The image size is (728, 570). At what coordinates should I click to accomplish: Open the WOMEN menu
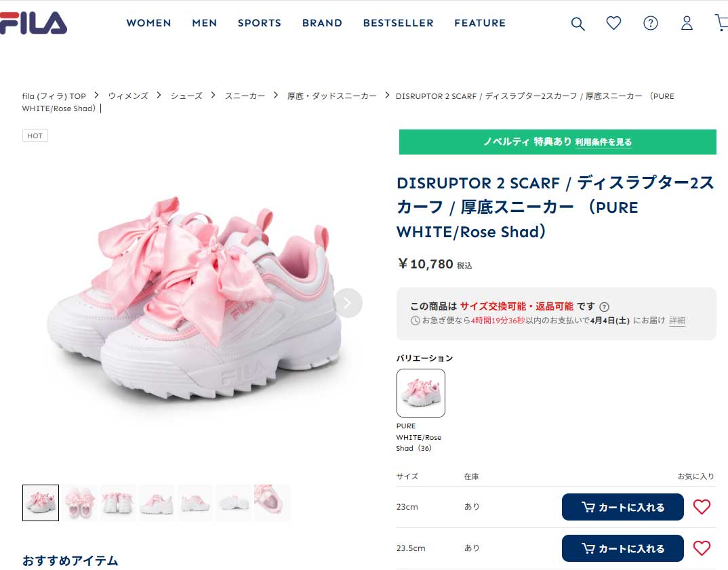coord(148,23)
